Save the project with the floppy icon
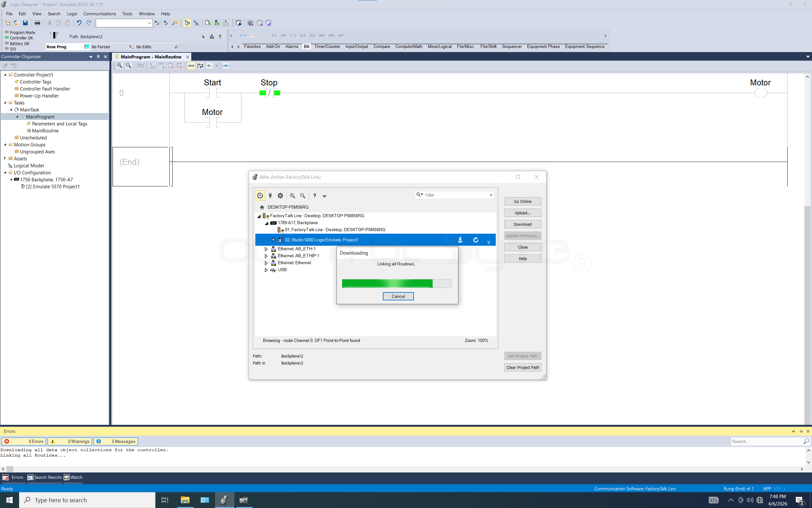This screenshot has height=508, width=812. [x=25, y=23]
